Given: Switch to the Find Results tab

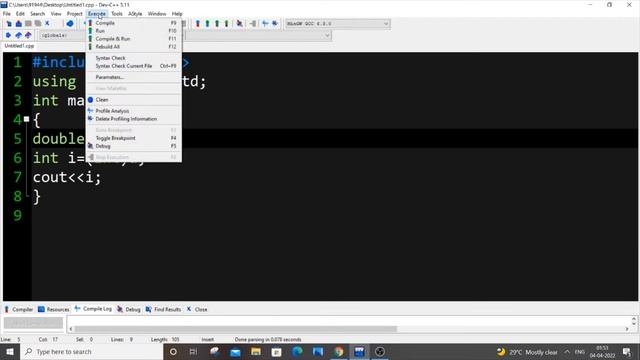Looking at the screenshot, I should pos(163,309).
